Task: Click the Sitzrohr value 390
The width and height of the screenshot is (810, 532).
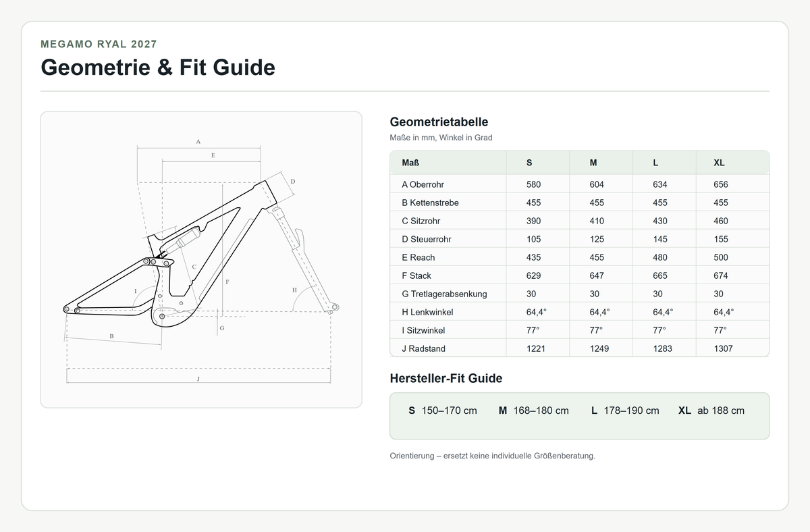Action: click(534, 221)
